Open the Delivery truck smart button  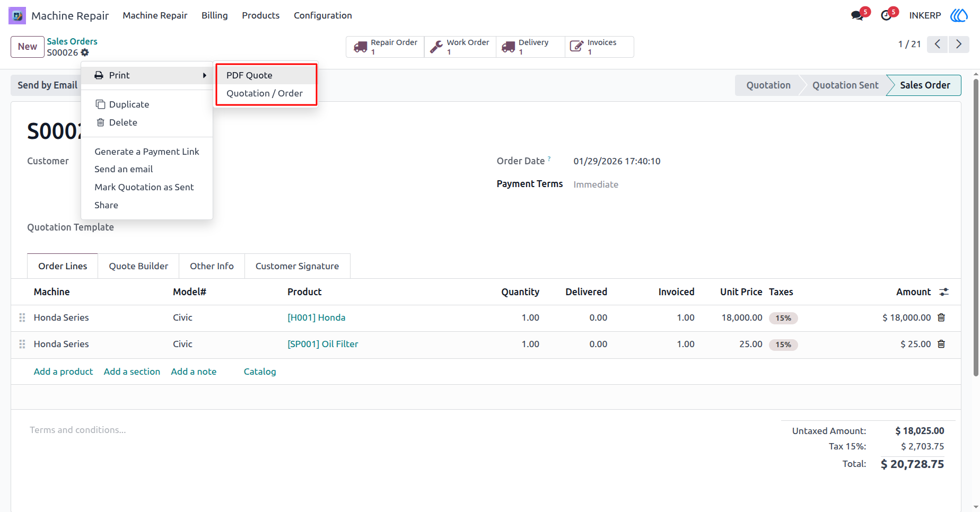click(x=530, y=47)
